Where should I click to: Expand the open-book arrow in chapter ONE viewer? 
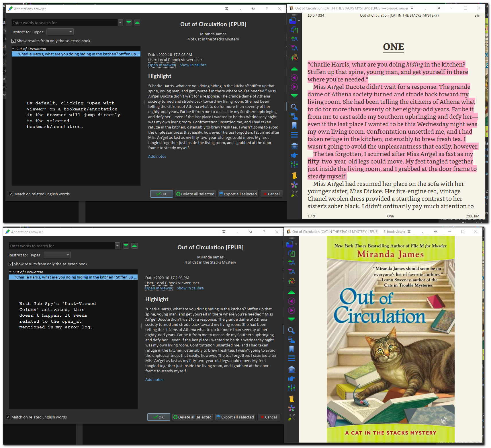[x=299, y=21]
